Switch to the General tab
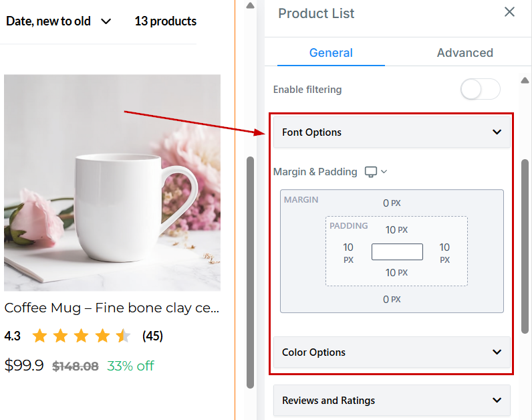532x420 pixels. tap(331, 53)
